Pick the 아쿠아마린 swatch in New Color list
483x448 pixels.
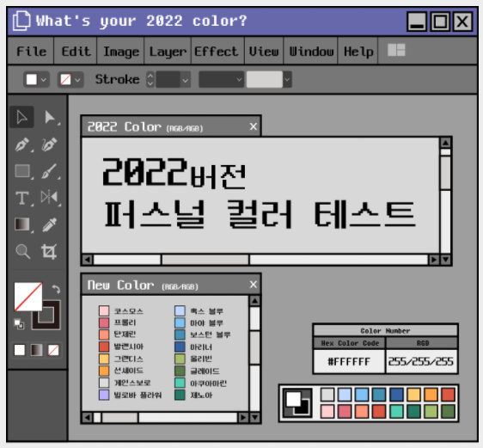[180, 383]
